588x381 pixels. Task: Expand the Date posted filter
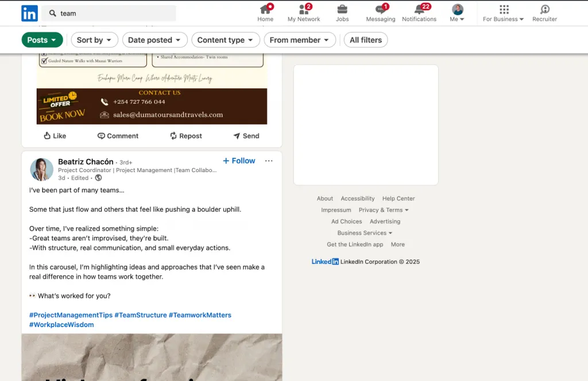155,40
